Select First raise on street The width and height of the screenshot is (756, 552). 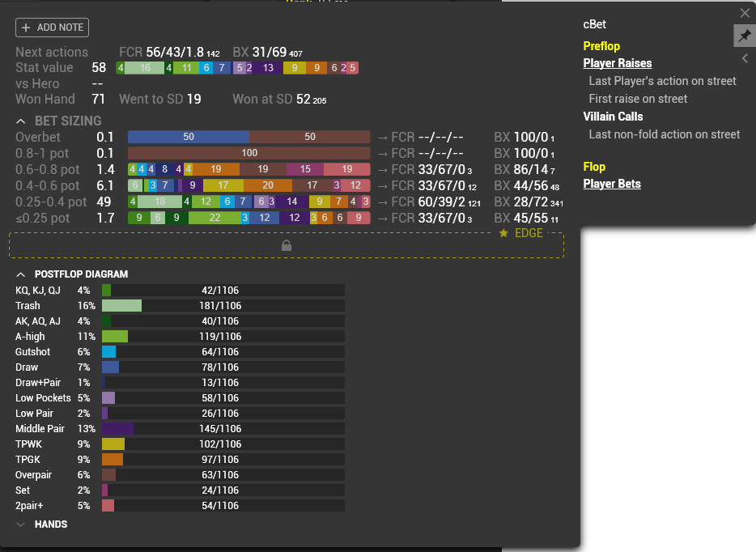tap(638, 99)
